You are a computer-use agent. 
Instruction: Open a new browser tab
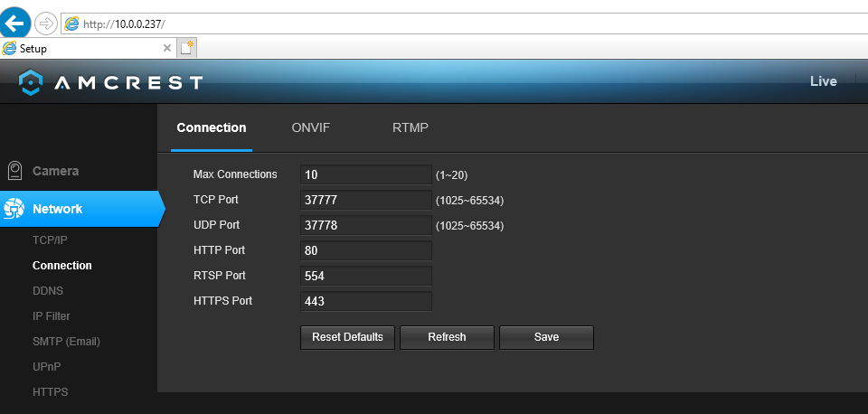187,48
